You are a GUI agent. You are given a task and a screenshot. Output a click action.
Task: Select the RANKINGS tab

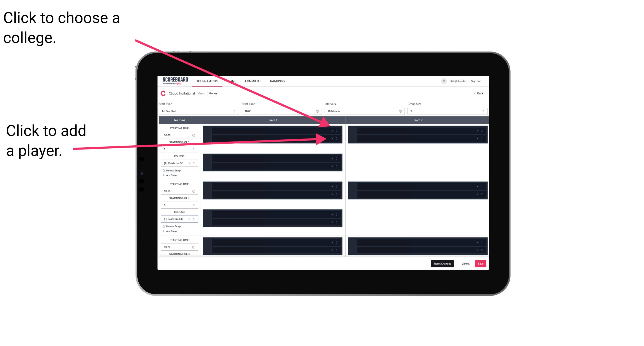[277, 81]
